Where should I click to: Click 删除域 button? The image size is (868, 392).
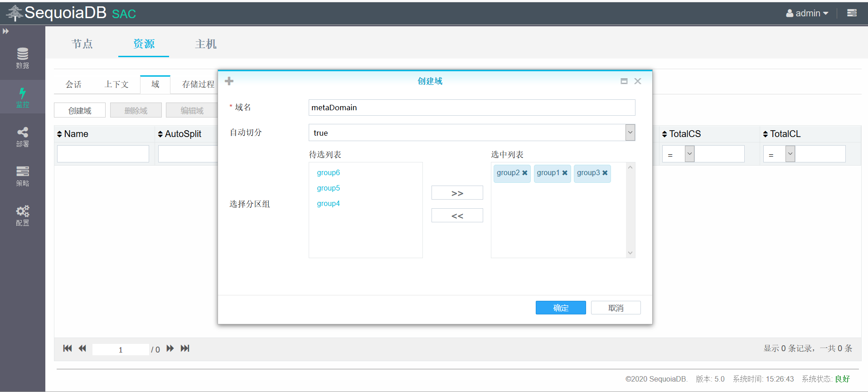pos(136,110)
